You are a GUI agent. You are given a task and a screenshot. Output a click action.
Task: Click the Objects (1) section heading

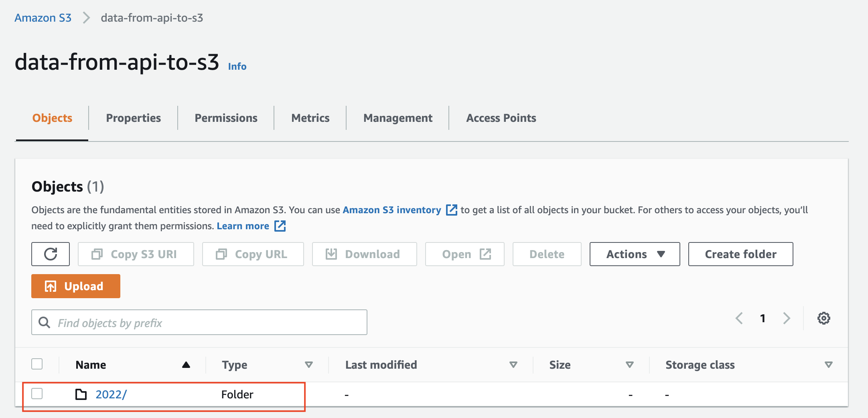(68, 187)
